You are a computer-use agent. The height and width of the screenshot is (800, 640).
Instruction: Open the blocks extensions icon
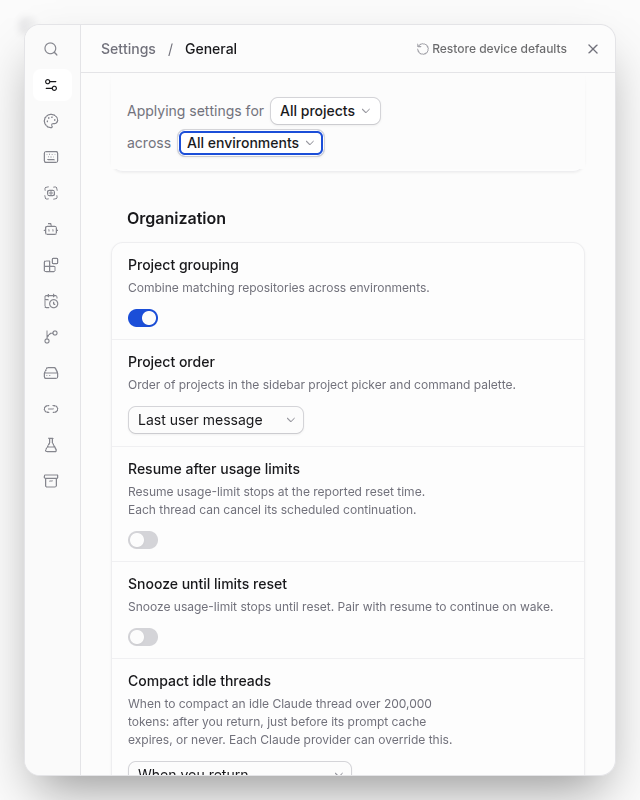(x=51, y=265)
